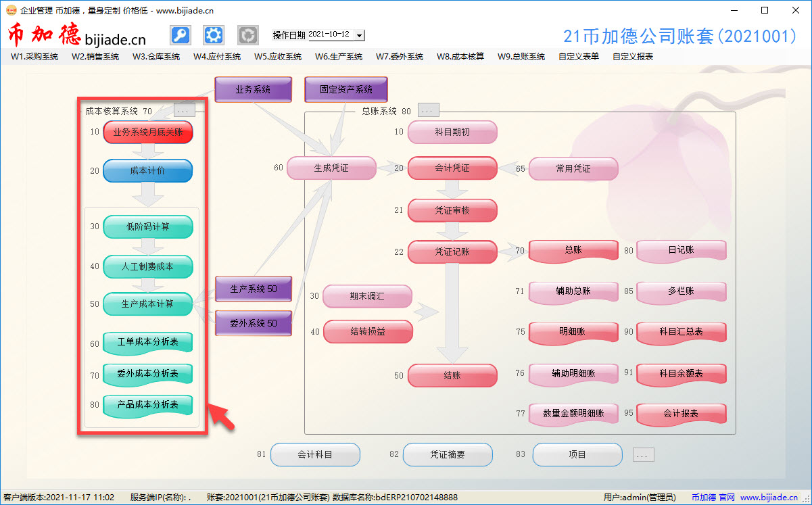Click the ellipsis button beside 项目

[644, 455]
